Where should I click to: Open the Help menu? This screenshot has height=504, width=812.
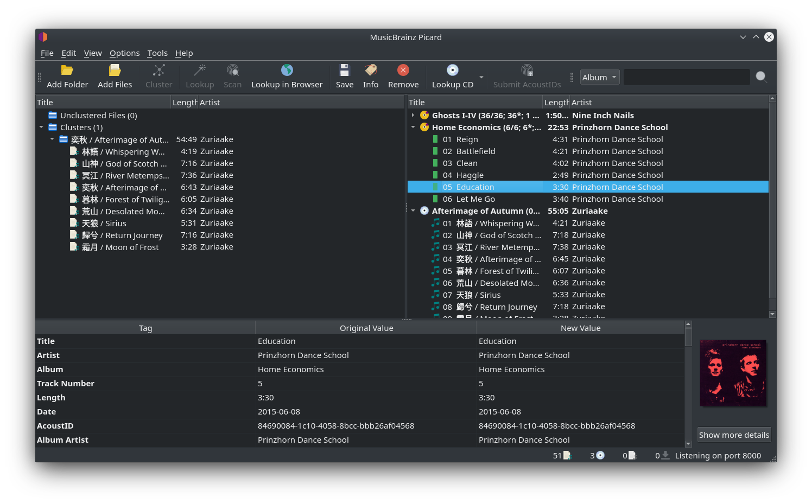pyautogui.click(x=184, y=53)
